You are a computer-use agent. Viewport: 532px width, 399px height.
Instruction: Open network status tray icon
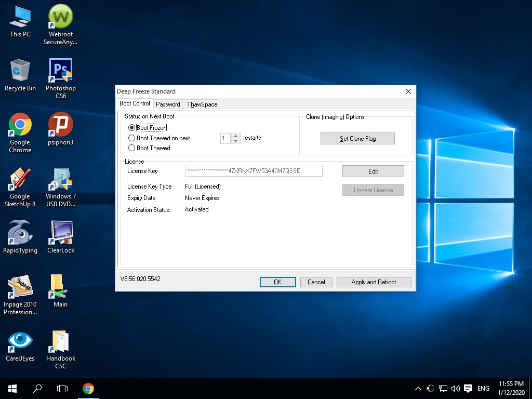[x=443, y=389]
